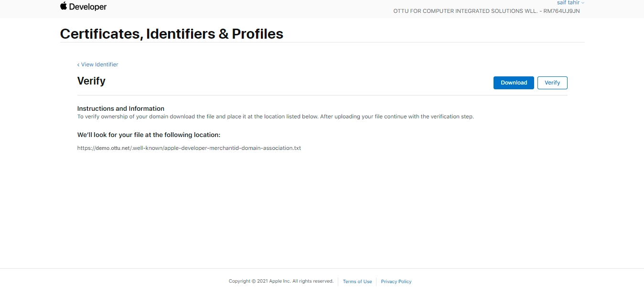Click the Copyright 2021 Apple Inc. text
The image size is (644, 296).
coord(281,281)
